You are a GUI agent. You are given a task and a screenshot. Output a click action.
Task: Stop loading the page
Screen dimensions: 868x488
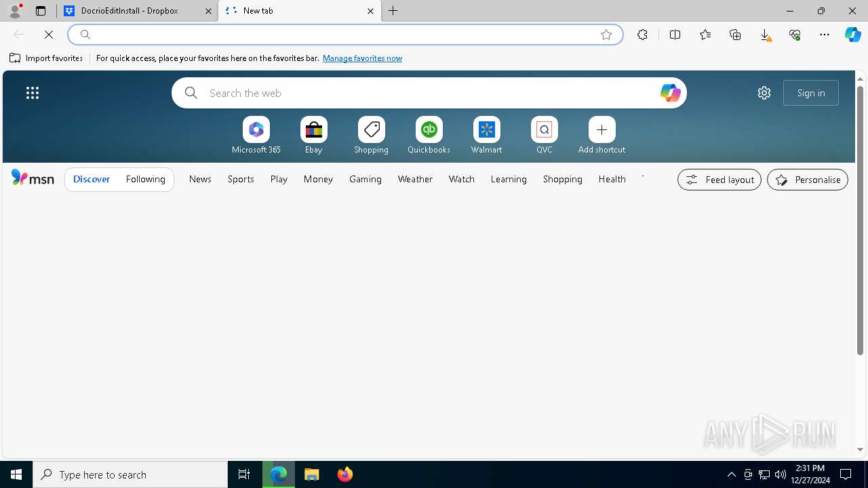point(49,35)
